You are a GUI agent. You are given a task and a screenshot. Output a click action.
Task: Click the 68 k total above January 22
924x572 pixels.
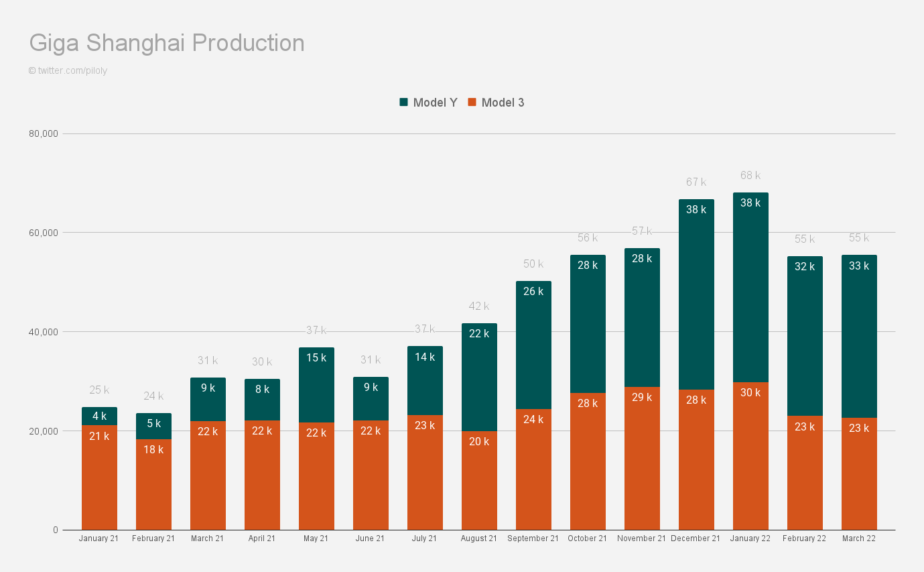click(750, 176)
